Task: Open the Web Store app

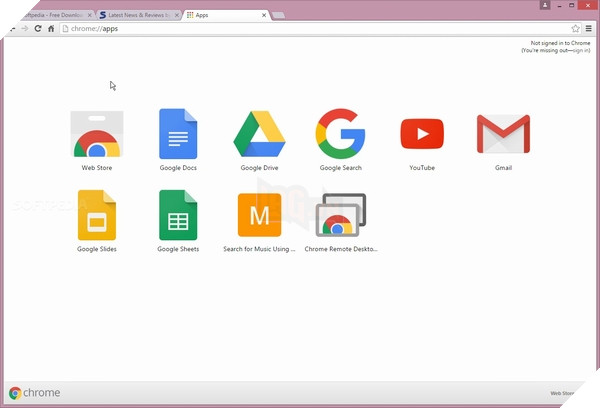Action: (x=97, y=134)
